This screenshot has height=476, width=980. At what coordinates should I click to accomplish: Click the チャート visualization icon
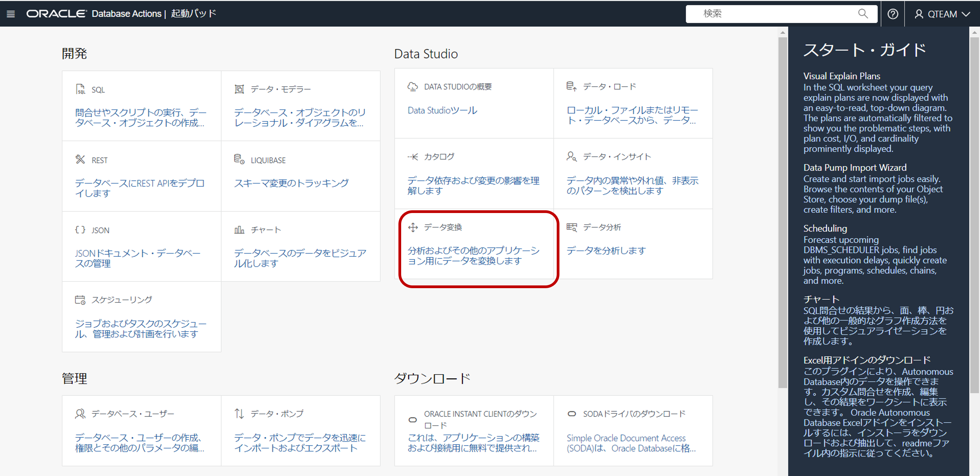(x=239, y=229)
